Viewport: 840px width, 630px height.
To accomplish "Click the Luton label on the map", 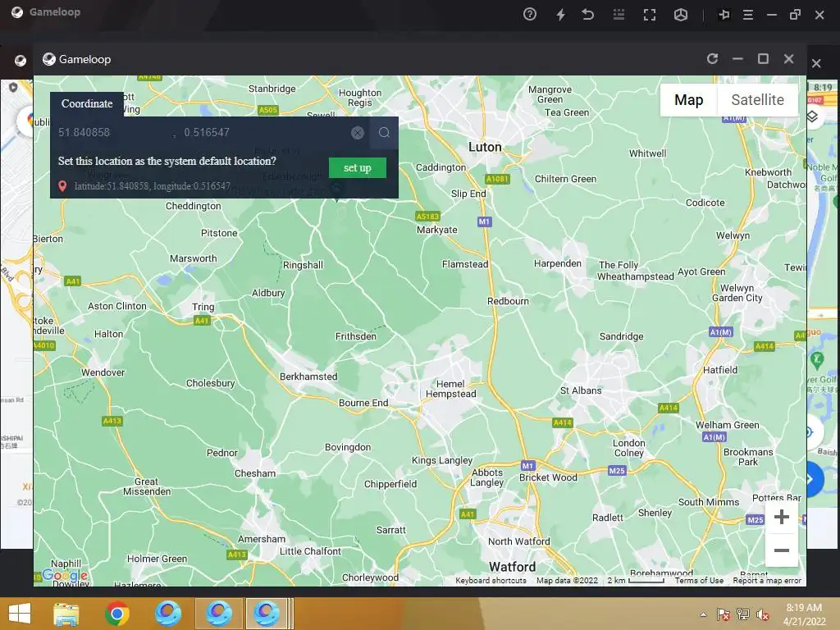I will click(x=485, y=147).
